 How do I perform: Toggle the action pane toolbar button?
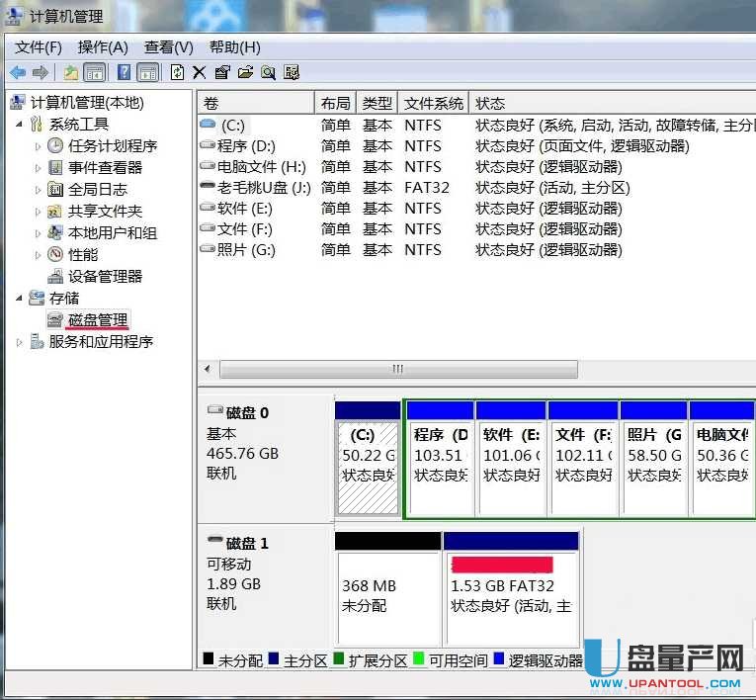[147, 72]
